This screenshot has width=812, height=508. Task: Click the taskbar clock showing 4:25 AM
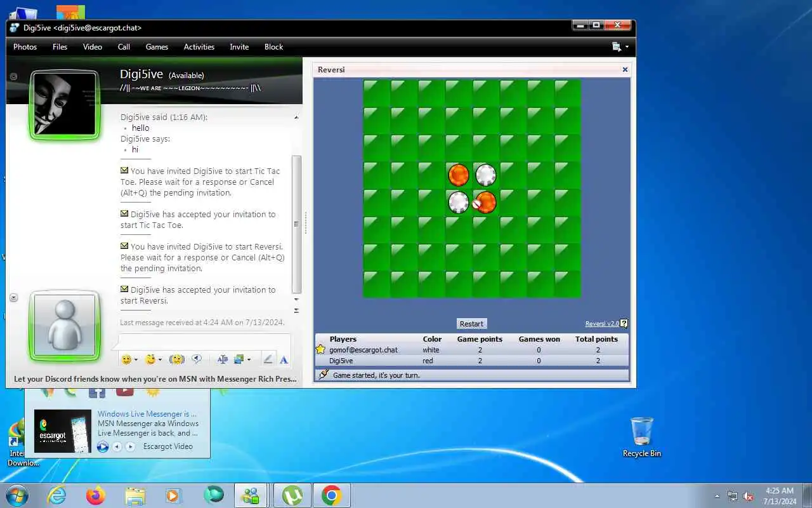(x=780, y=496)
